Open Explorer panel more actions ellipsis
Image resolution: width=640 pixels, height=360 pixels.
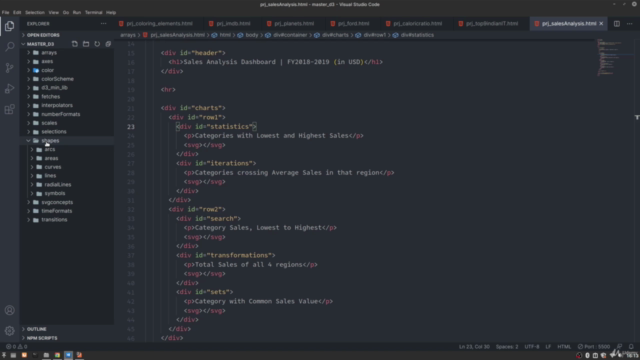(x=103, y=24)
